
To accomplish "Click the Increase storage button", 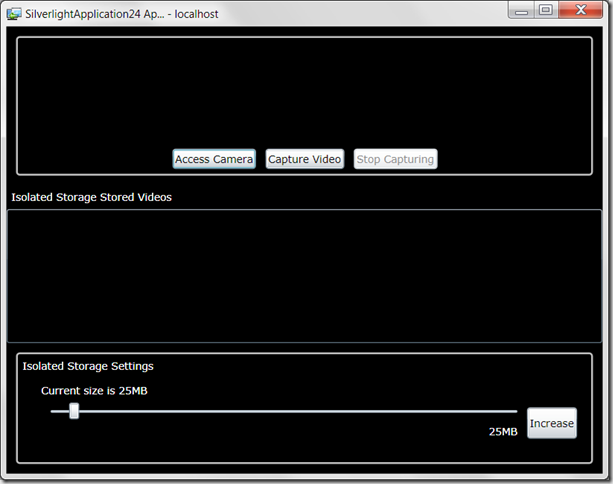I will click(x=552, y=423).
